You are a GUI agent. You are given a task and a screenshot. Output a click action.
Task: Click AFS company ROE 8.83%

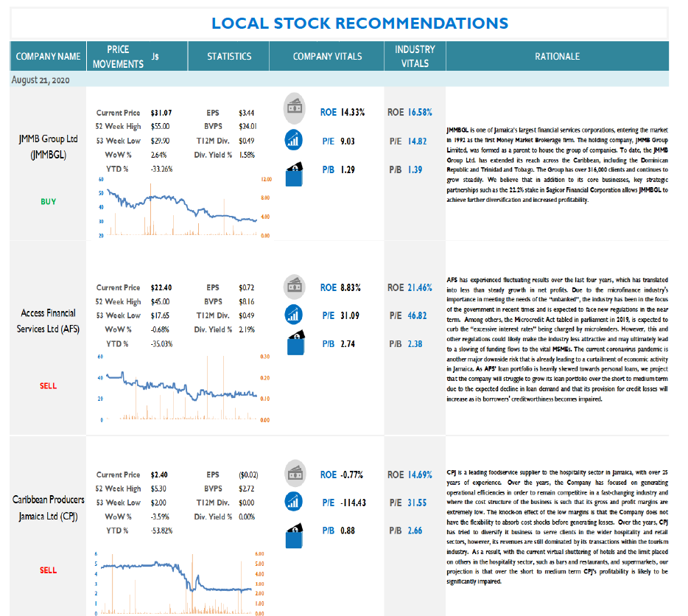pos(351,287)
